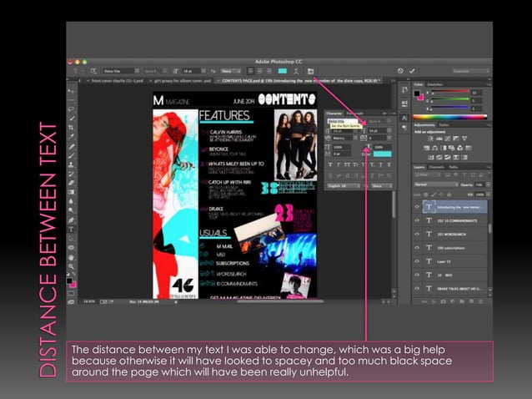The width and height of the screenshot is (532, 399).
Task: Right align text in options bar
Action: pos(269,71)
